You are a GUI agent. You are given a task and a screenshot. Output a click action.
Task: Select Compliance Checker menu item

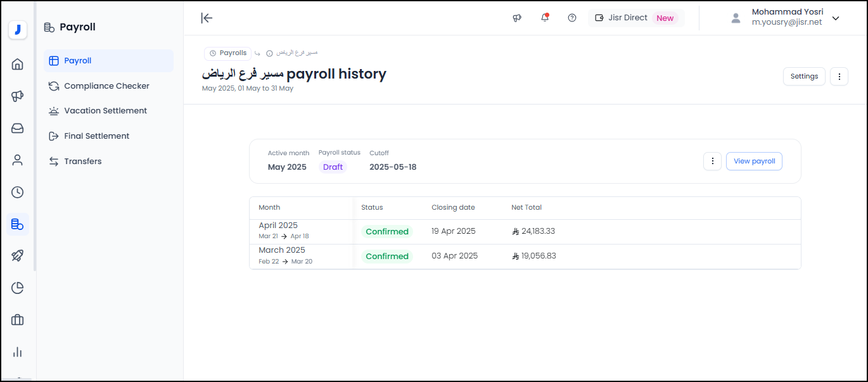[106, 86]
